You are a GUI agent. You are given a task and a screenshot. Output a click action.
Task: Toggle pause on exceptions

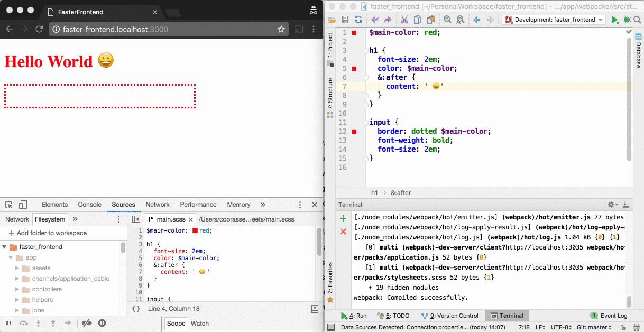click(x=102, y=323)
